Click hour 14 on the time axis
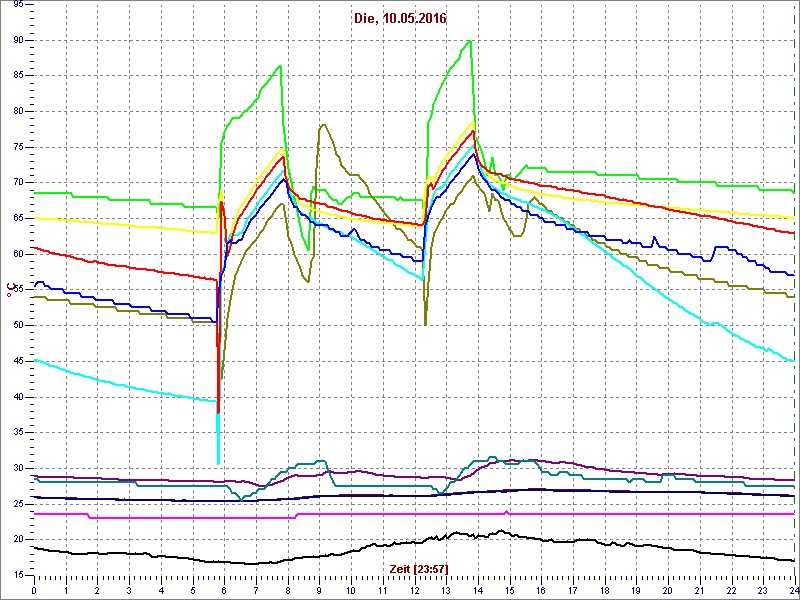 point(478,590)
